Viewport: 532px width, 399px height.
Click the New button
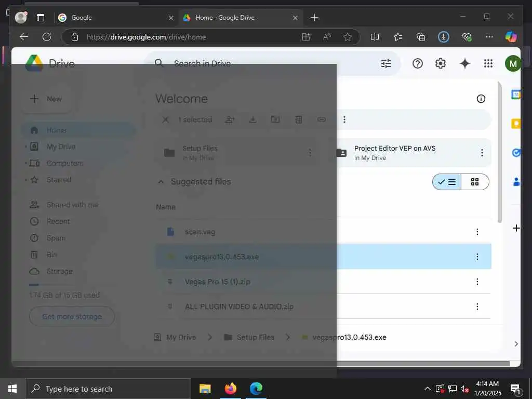(46, 99)
